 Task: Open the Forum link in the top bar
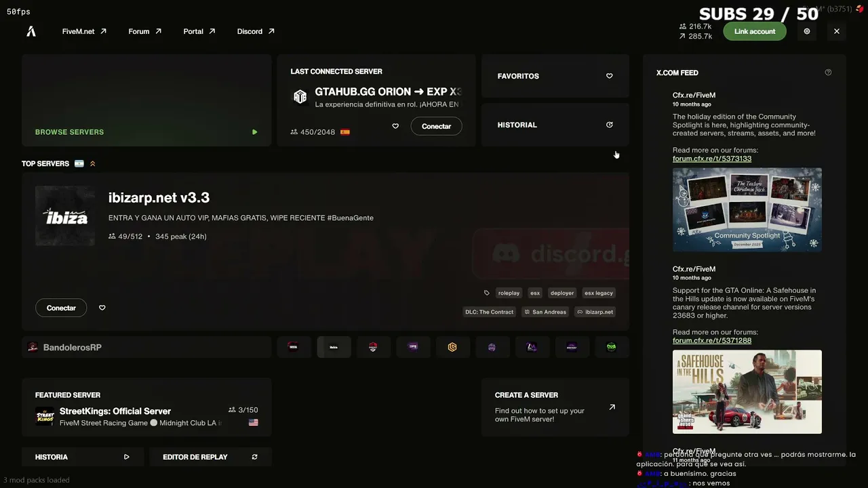pos(144,31)
